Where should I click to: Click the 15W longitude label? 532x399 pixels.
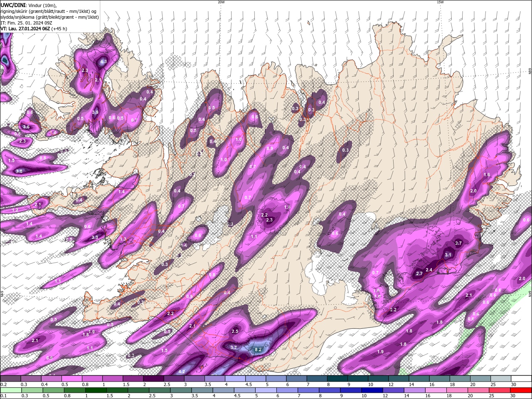(440, 2)
